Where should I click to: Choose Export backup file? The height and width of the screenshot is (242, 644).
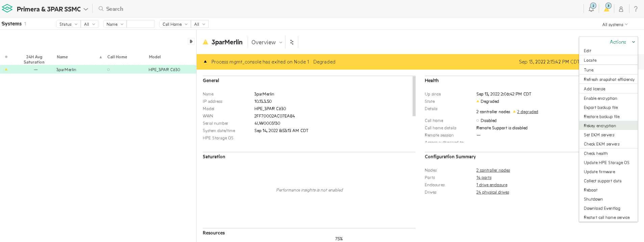point(608,107)
